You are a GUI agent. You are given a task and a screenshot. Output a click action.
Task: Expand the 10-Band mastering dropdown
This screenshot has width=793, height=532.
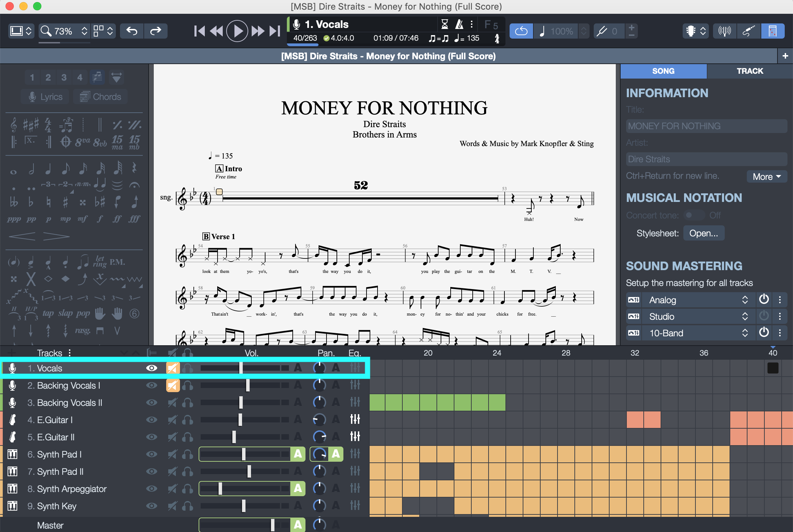click(x=744, y=333)
